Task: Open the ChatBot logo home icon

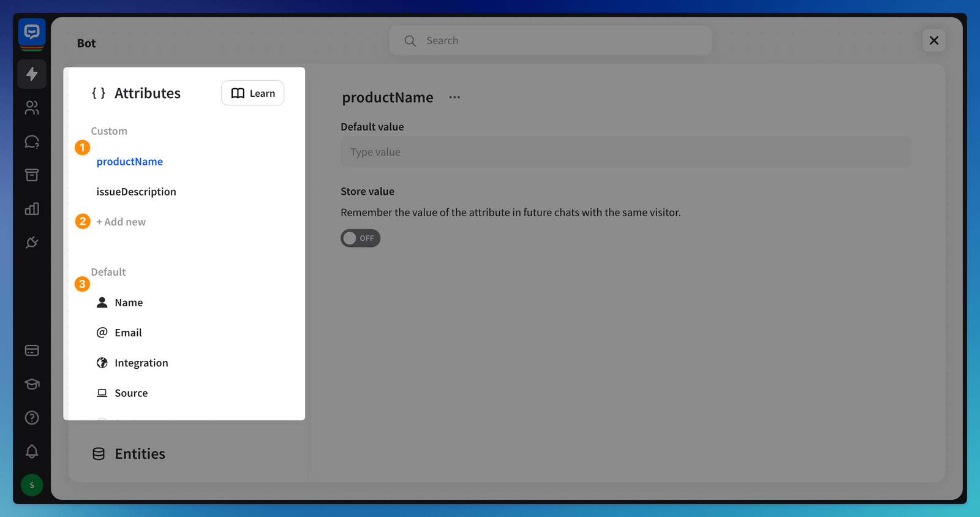Action: coord(32,32)
